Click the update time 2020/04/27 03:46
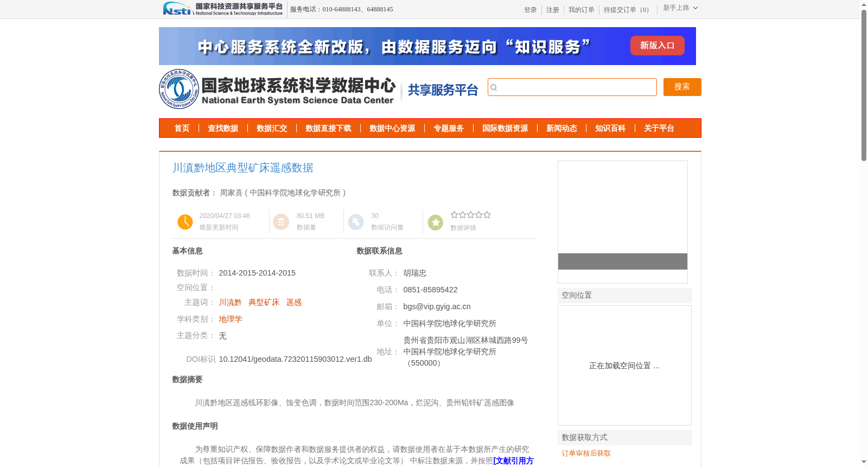 point(225,216)
